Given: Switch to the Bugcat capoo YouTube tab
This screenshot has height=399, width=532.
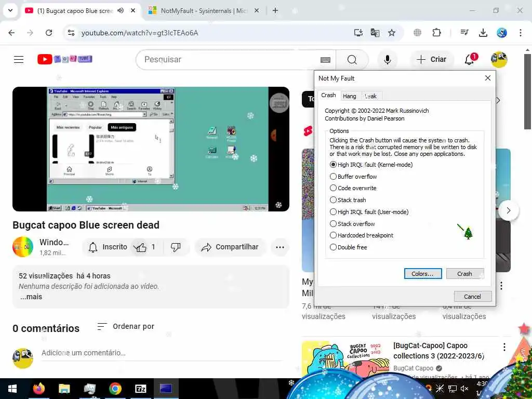Looking at the screenshot, I should click(x=75, y=10).
